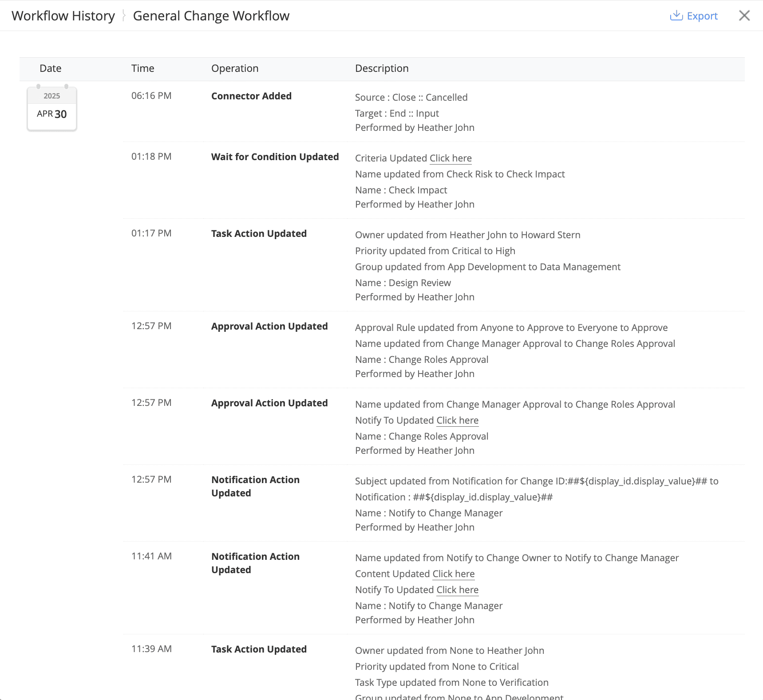The width and height of the screenshot is (763, 700).
Task: Open "Click here" for updated criteria details
Action: (x=450, y=158)
